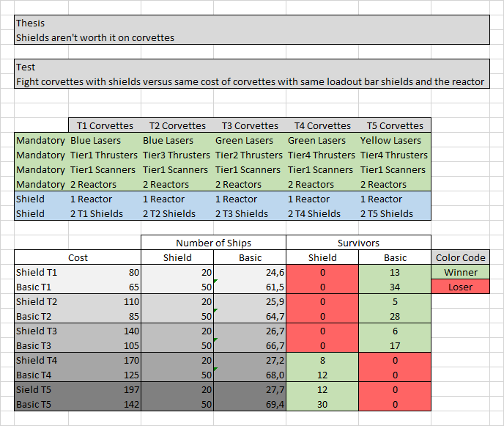Screen dimensions: 504x426
Task: Click the Thesis heading cell
Action: [x=31, y=23]
